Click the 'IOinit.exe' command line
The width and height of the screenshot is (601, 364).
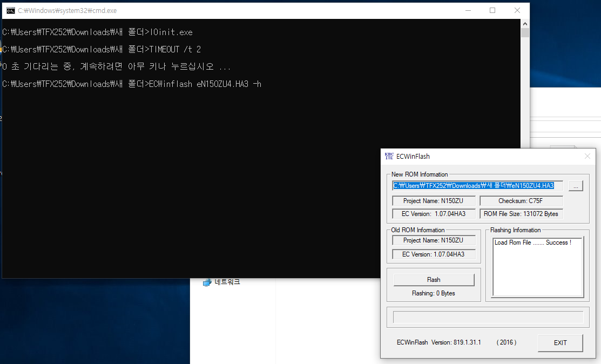pos(171,32)
